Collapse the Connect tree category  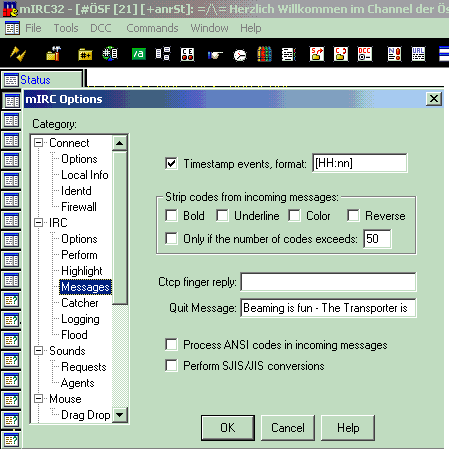click(39, 143)
